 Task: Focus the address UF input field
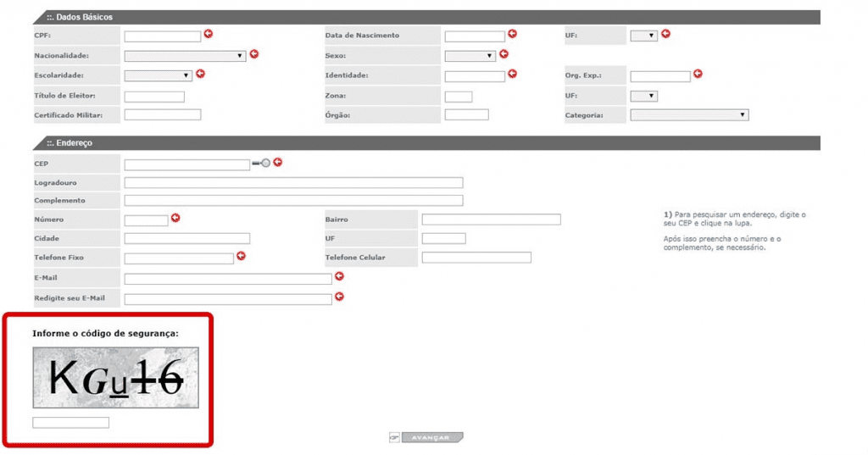tap(443, 239)
